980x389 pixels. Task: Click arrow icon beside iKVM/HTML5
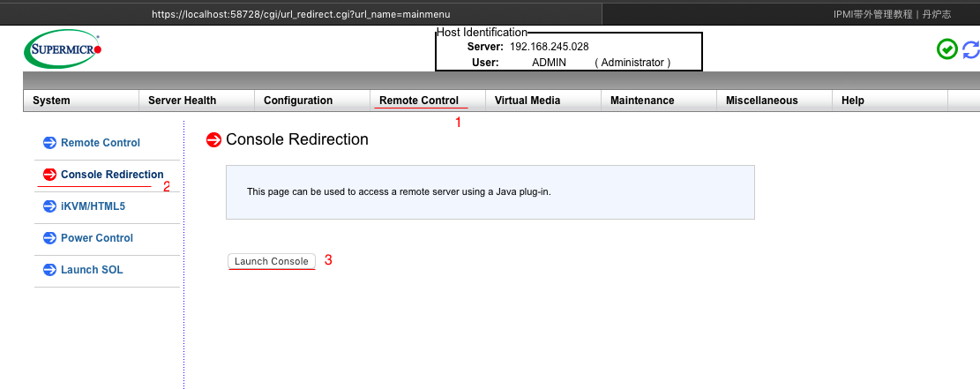click(x=49, y=206)
